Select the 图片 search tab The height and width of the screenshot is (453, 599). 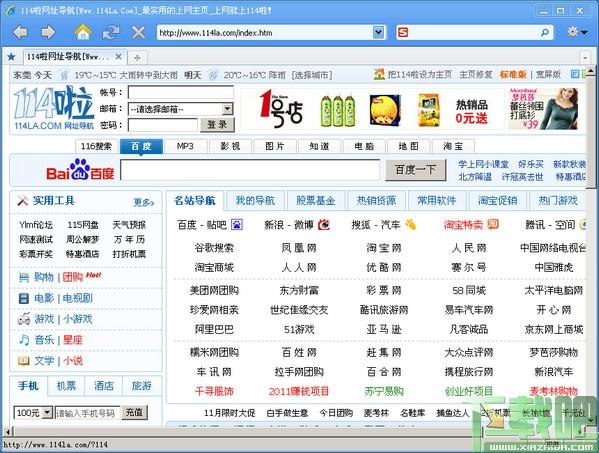[275, 146]
